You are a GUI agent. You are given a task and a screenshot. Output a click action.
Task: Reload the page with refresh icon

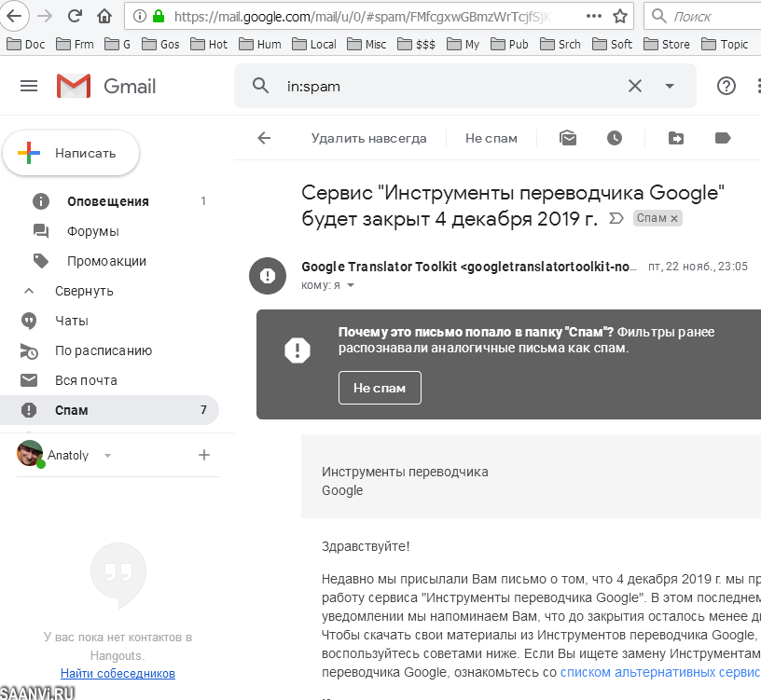coord(75,16)
